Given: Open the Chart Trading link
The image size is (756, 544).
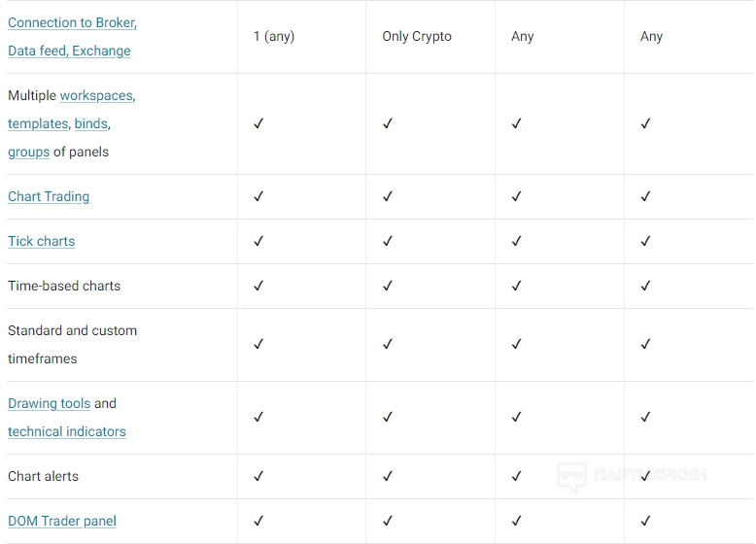Looking at the screenshot, I should point(49,196).
